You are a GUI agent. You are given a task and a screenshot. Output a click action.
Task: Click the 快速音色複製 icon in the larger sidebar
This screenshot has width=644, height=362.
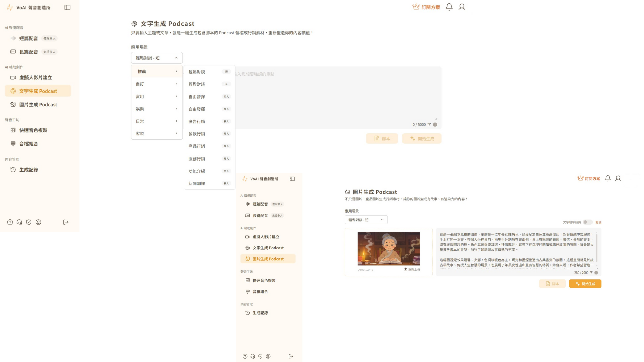coord(13,130)
